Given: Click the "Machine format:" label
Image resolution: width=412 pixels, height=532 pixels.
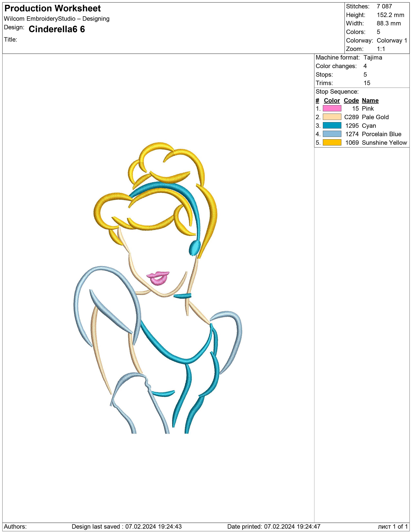Looking at the screenshot, I should 338,58.
